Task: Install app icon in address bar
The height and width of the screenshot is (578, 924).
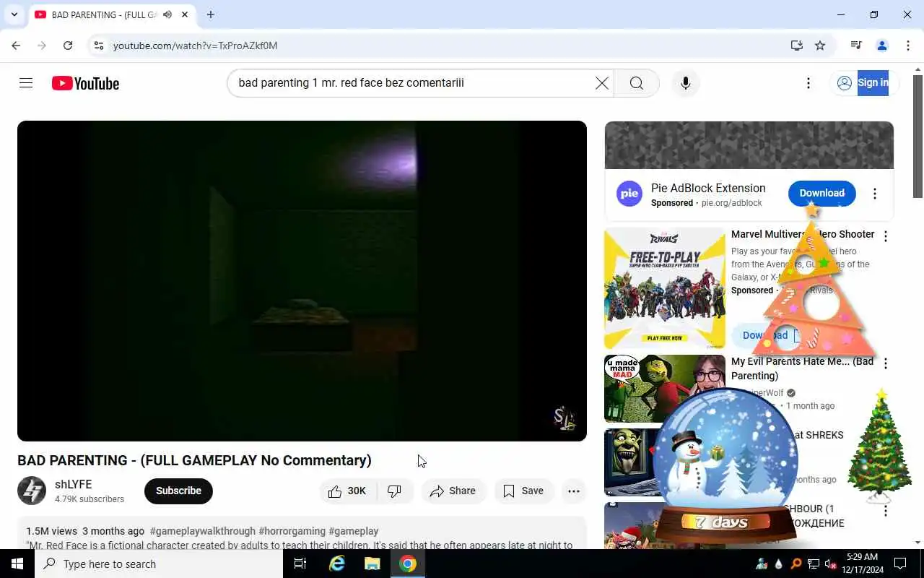Action: (x=796, y=46)
